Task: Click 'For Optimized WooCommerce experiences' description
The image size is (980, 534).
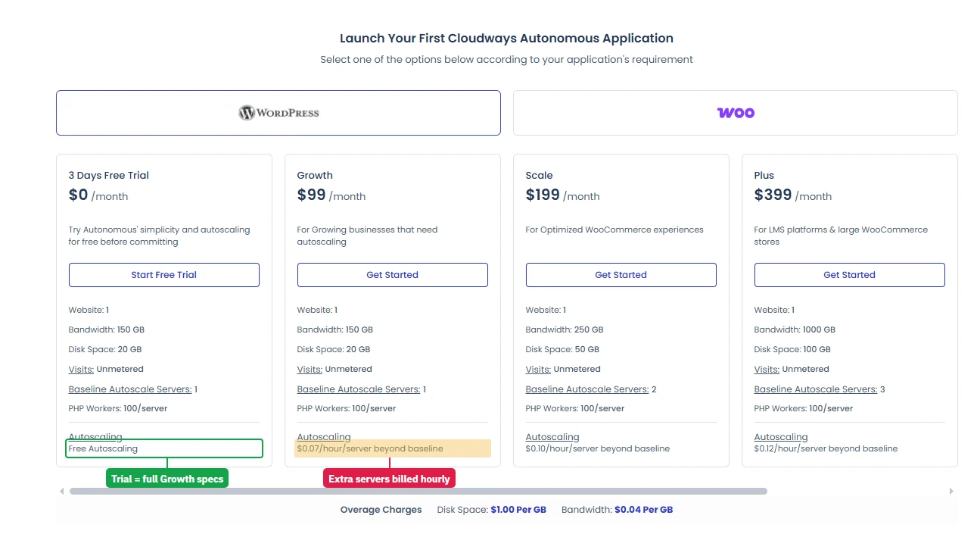Action: (x=614, y=230)
